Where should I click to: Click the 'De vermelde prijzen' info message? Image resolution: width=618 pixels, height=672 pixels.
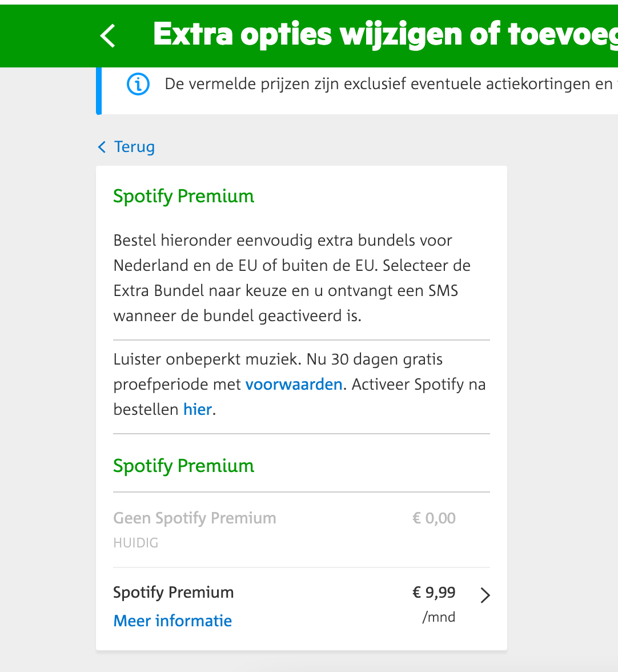tap(389, 84)
